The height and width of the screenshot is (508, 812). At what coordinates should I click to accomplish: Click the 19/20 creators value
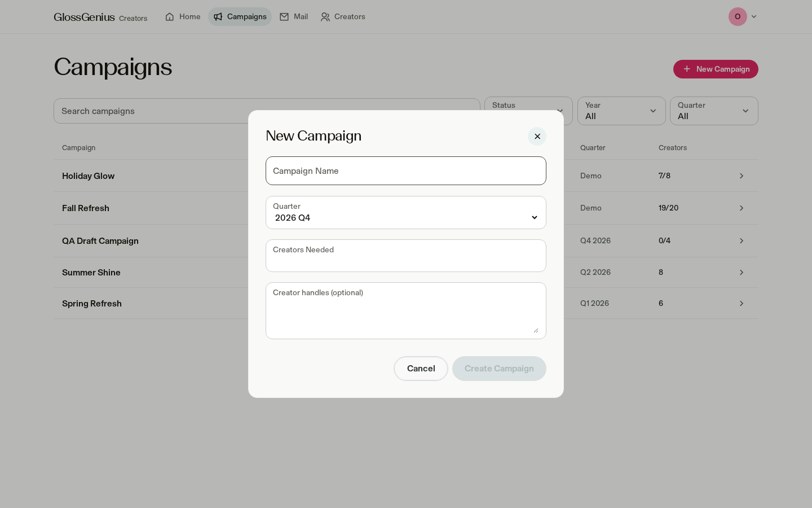click(668, 208)
